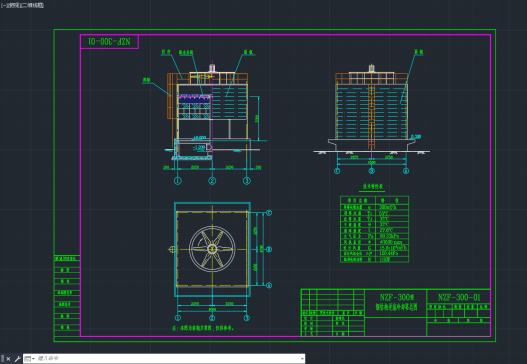
Task: Select the mirrored NZF-300-01 label in the magenta box
Action: (x=109, y=41)
